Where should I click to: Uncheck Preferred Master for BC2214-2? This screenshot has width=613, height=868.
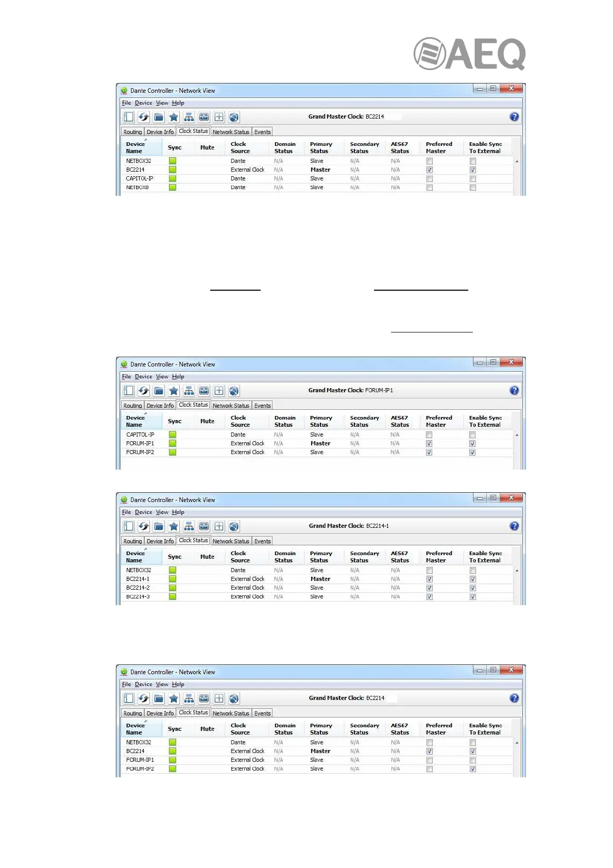pos(430,588)
